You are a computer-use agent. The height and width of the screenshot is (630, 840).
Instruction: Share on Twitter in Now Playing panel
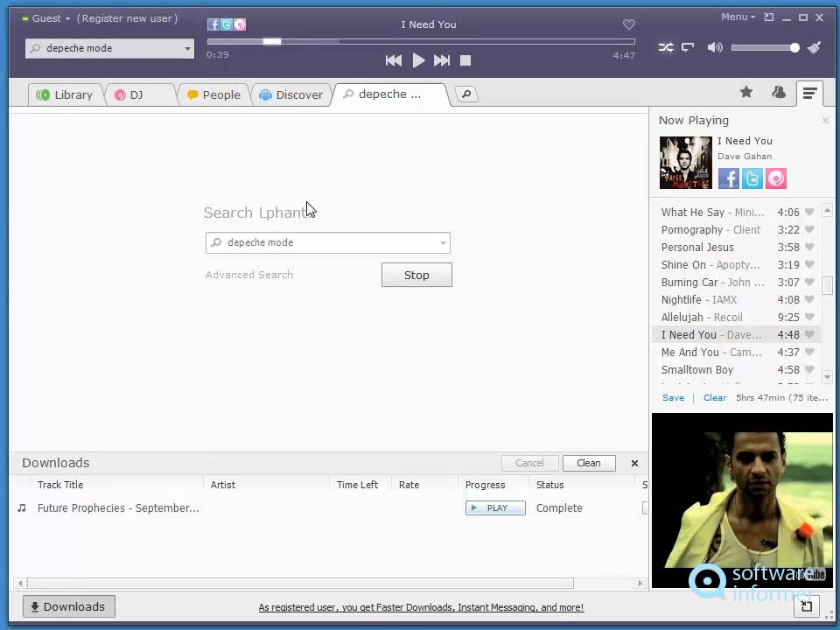pos(752,178)
